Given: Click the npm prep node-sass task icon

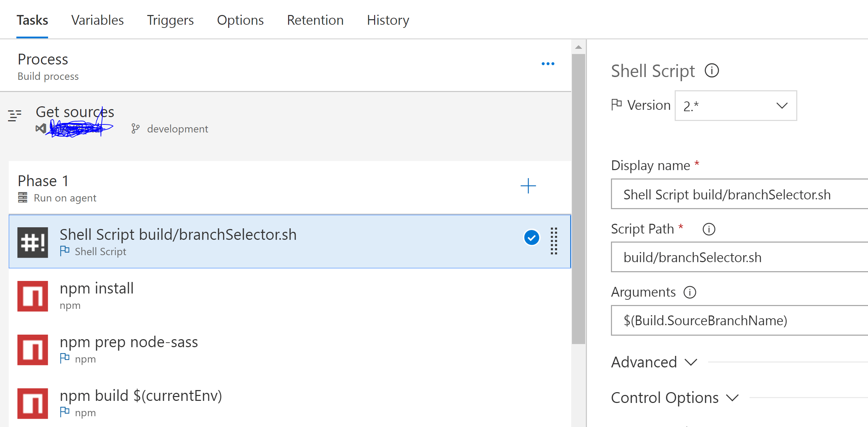Looking at the screenshot, I should coord(33,350).
